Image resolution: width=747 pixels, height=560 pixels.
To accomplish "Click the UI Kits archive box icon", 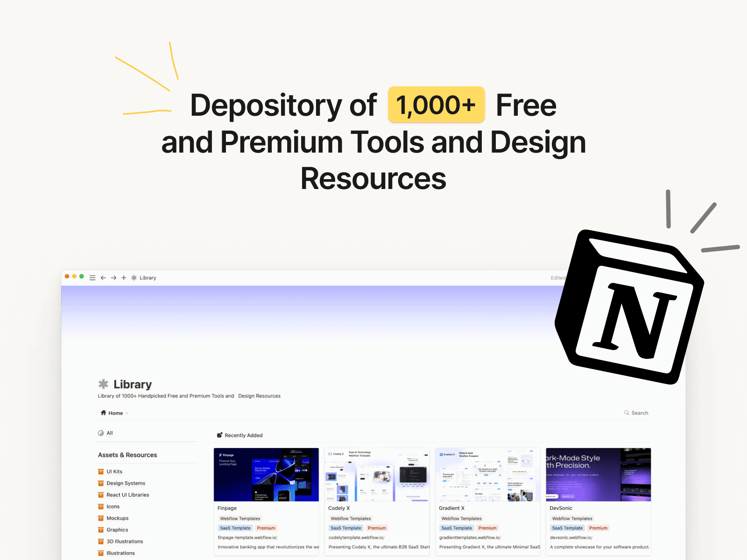I will point(101,471).
